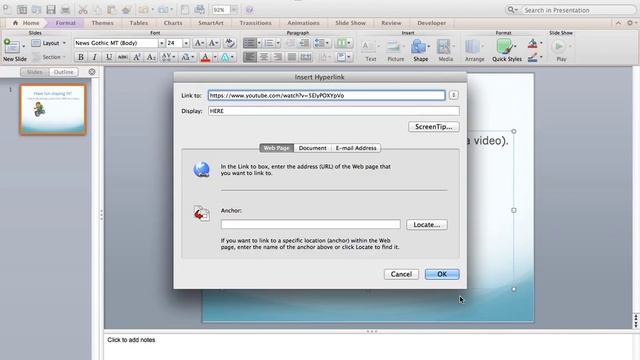Open the Link to history dropdown arrows
The height and width of the screenshot is (360, 640).
[x=453, y=95]
